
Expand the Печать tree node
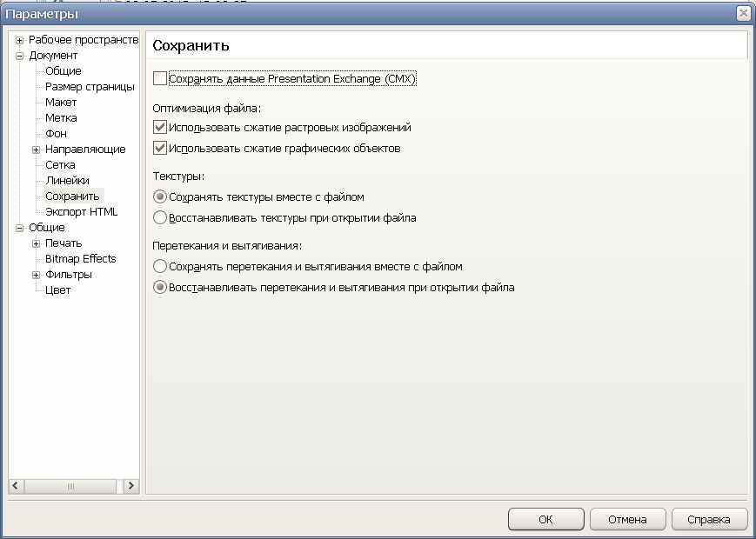pos(36,243)
